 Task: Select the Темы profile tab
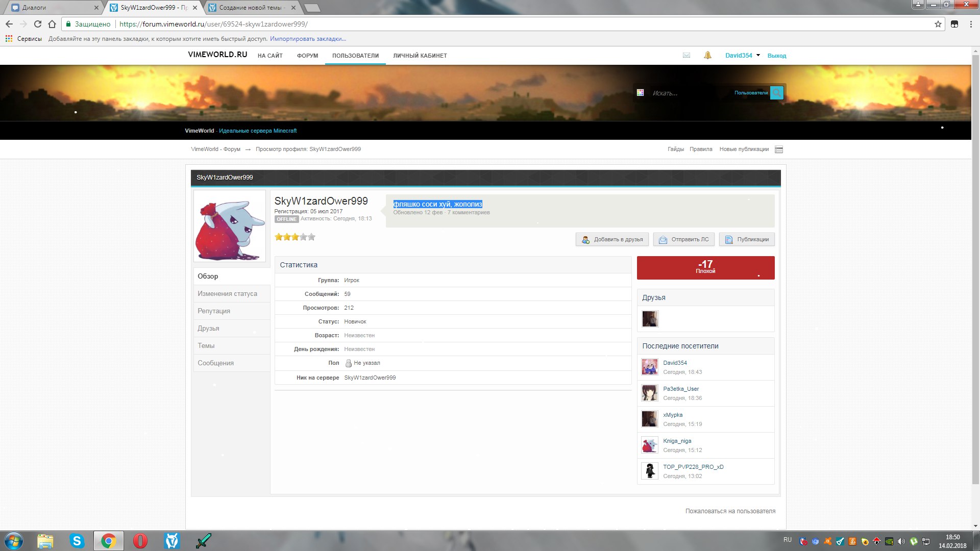232,345
